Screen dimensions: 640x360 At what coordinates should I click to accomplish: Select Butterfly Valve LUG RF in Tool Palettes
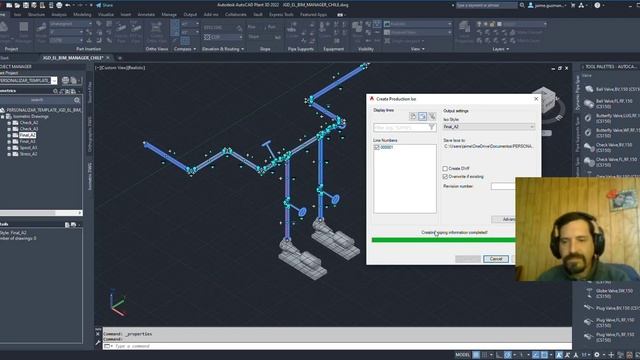tap(611, 118)
